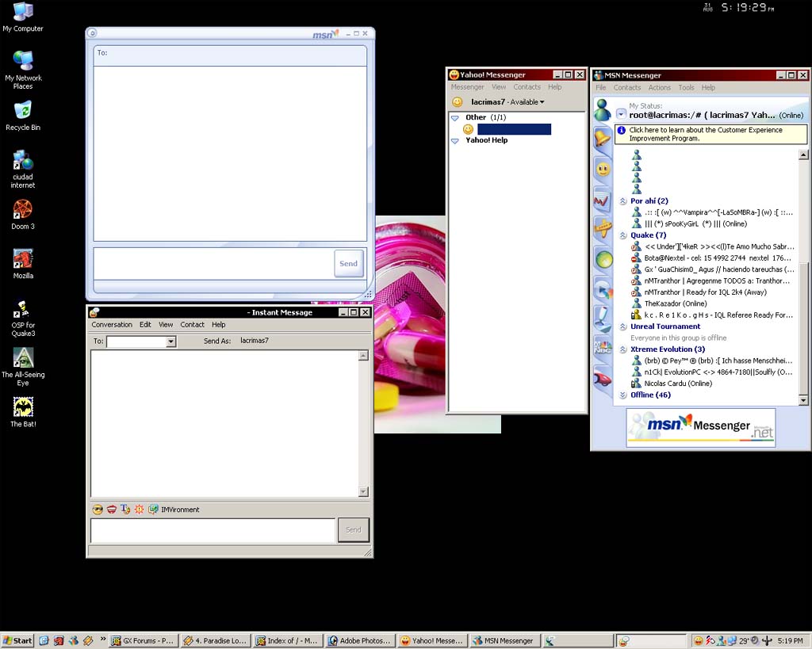812x649 pixels.
Task: Open emoticons picker in Yahoo Instant Message
Action: [x=98, y=510]
